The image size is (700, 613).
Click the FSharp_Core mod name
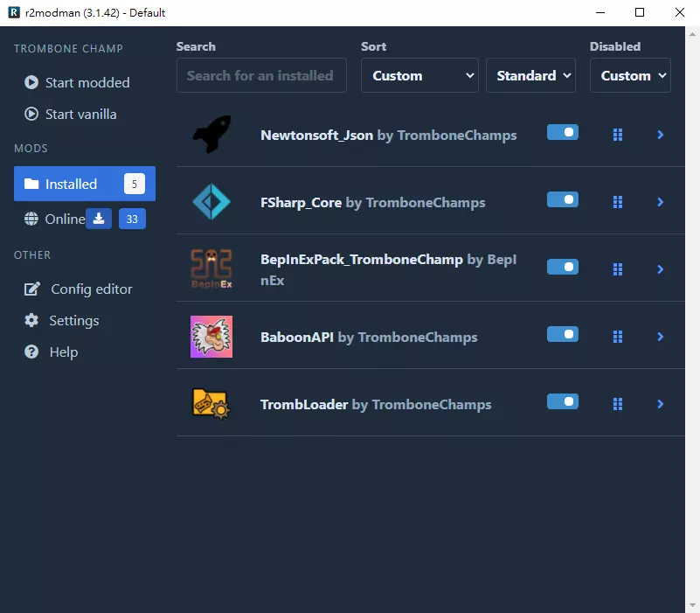click(x=301, y=202)
